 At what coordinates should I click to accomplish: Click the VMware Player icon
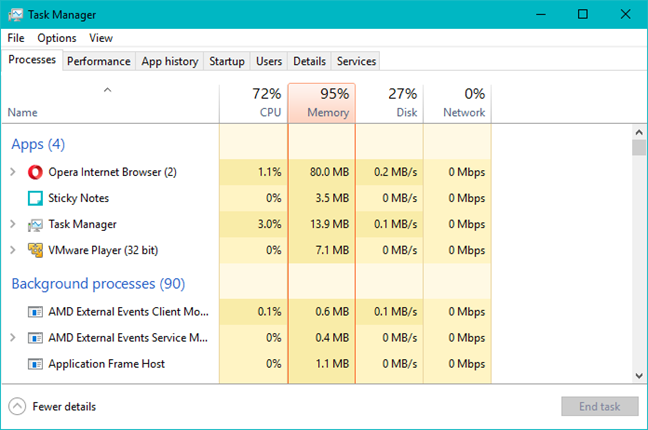pyautogui.click(x=35, y=250)
